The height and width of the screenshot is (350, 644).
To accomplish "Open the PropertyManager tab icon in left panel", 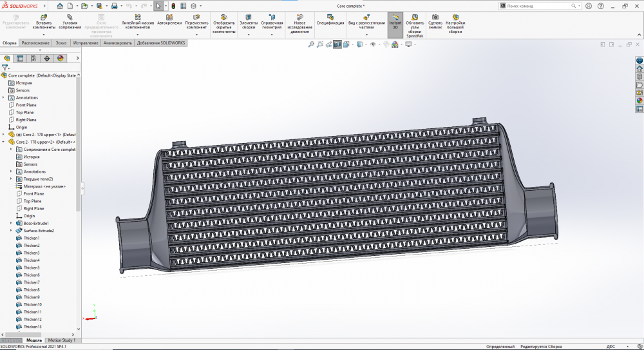I will click(x=20, y=58).
